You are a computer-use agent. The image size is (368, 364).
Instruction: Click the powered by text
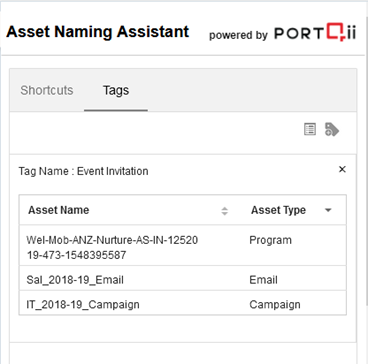coord(238,35)
